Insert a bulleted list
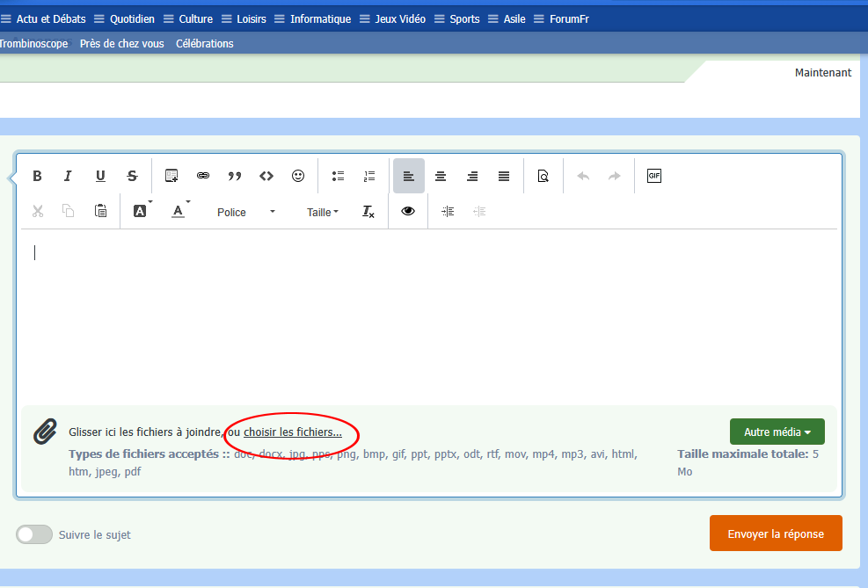868x588 pixels. [338, 176]
